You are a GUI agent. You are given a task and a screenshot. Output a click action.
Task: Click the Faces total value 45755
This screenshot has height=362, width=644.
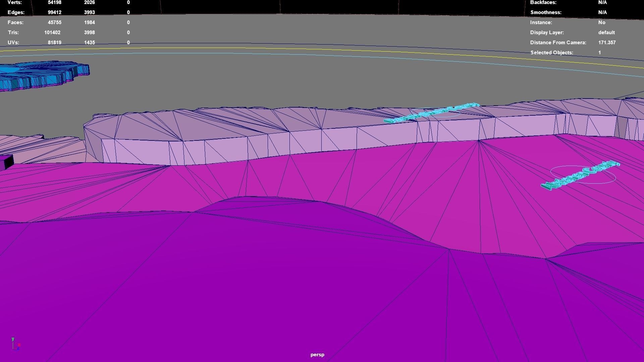click(x=54, y=22)
